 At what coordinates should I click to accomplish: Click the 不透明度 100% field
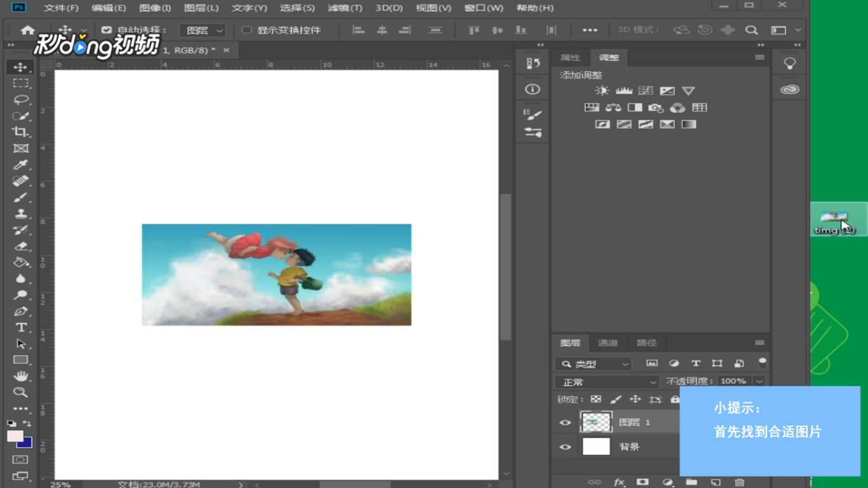tap(733, 381)
